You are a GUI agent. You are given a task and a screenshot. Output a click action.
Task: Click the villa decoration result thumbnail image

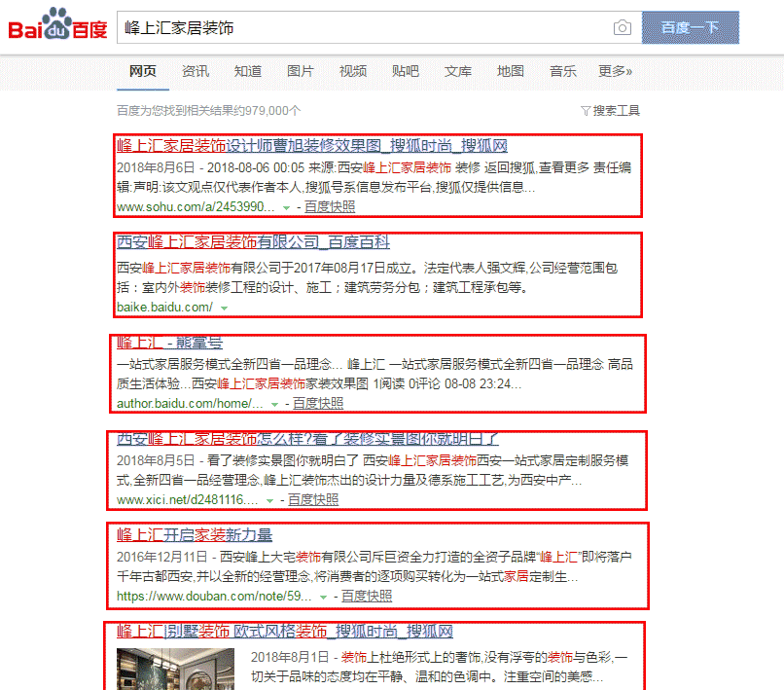coord(175,669)
